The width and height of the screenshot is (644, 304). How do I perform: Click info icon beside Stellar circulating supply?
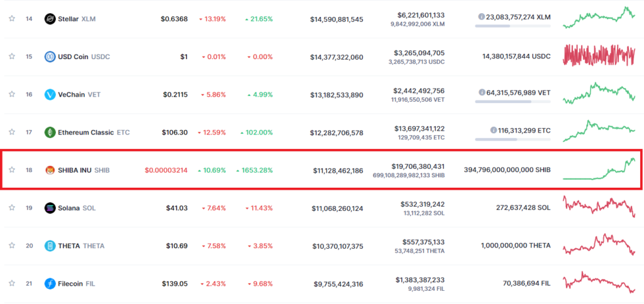(481, 16)
